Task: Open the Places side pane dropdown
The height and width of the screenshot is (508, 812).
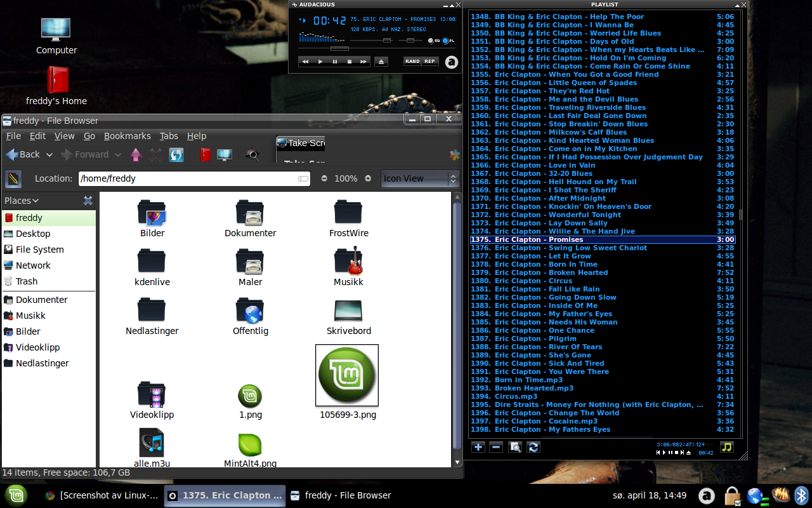Action: tap(22, 201)
